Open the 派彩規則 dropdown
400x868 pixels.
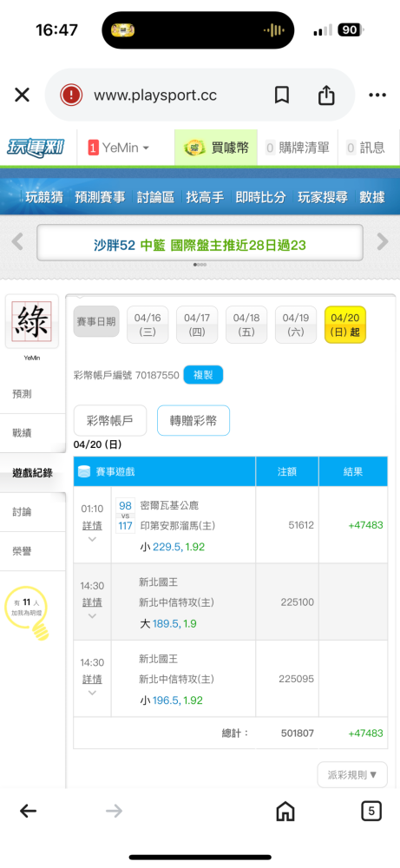pos(352,774)
